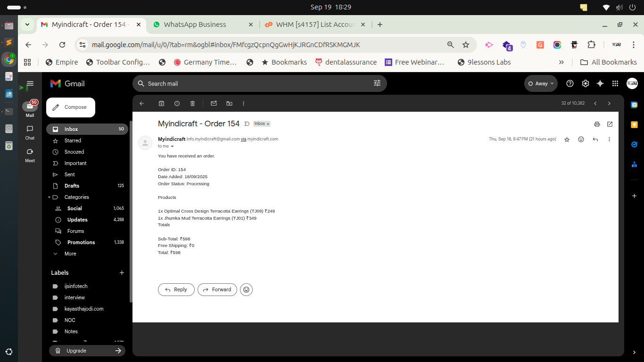
Task: Open the Drafts folder
Action: pyautogui.click(x=72, y=186)
